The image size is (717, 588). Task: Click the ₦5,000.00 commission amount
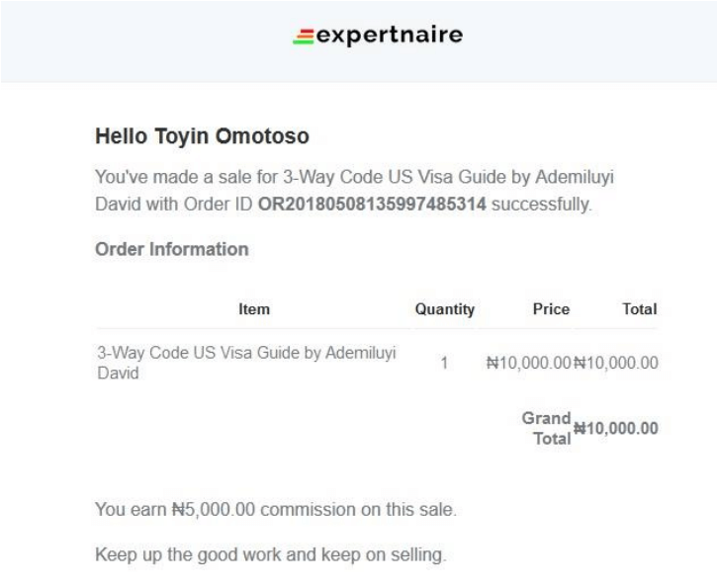pyautogui.click(x=214, y=510)
